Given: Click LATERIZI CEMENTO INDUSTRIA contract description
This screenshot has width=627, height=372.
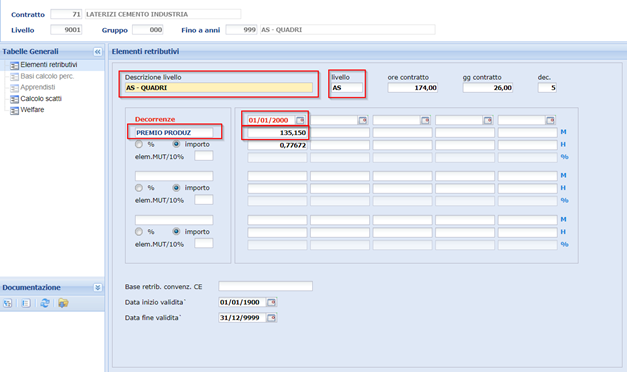Looking at the screenshot, I should (163, 14).
